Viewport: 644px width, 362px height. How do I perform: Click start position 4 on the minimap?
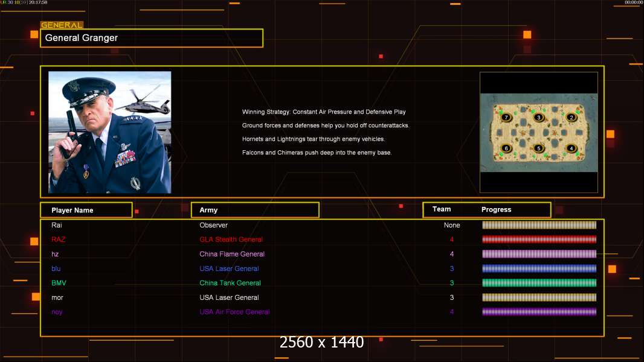[572, 148]
